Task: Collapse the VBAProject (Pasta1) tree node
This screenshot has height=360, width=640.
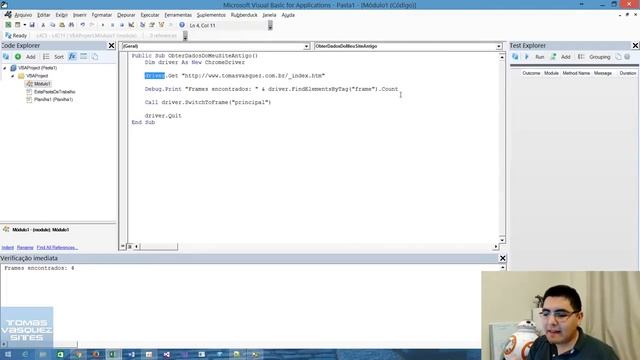Action: pos(5,68)
